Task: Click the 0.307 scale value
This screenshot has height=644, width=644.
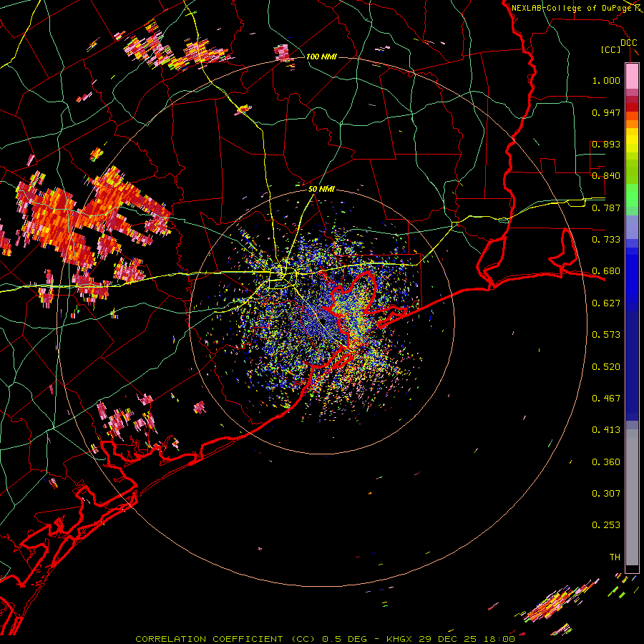Action: pos(606,494)
